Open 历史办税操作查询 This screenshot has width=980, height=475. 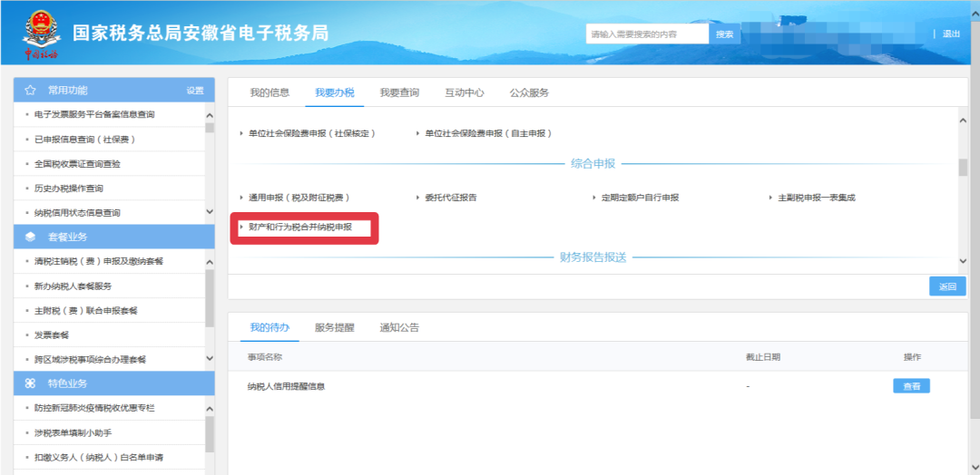pos(69,188)
